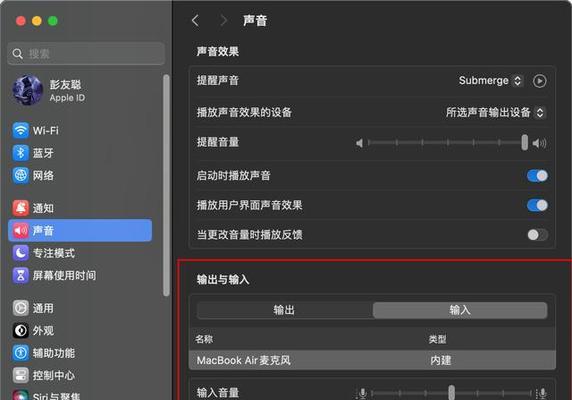Click the sidebar scrollbar
Image resolution: width=572 pixels, height=400 pixels.
[x=166, y=185]
